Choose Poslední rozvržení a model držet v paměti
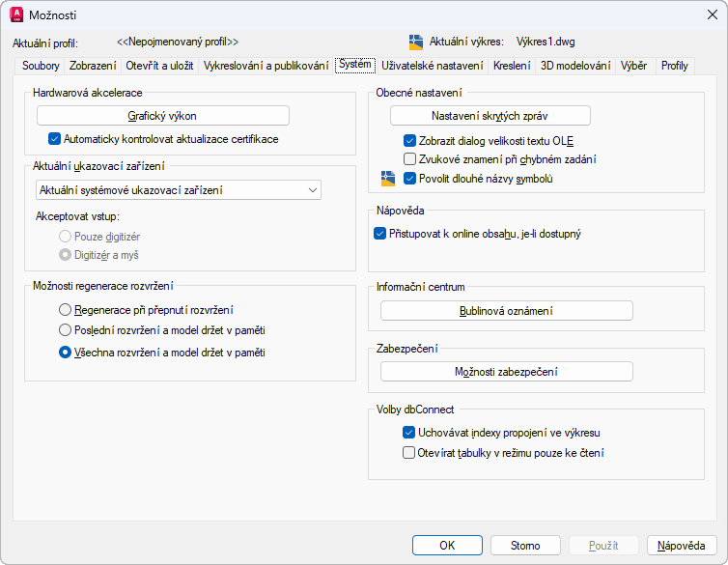Screen dimensions: 728x565 (65, 330)
